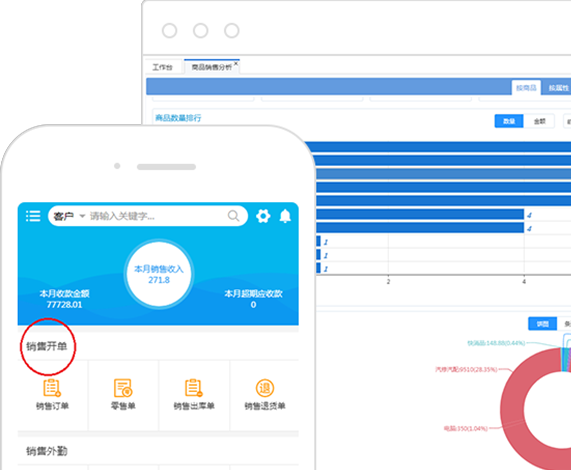The image size is (571, 470).
Task: Open the hamburger menu icon
Action: 33,216
